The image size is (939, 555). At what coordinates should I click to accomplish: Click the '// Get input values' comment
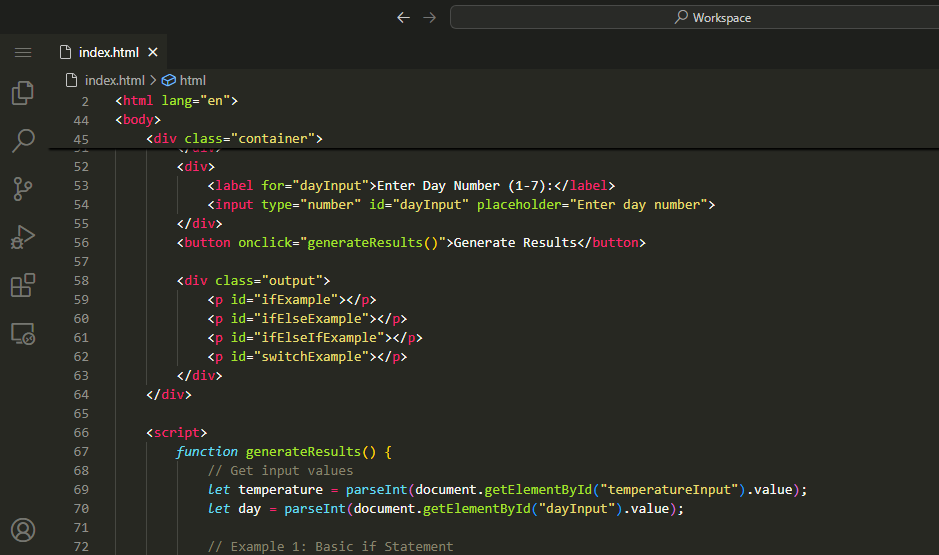[x=280, y=471]
